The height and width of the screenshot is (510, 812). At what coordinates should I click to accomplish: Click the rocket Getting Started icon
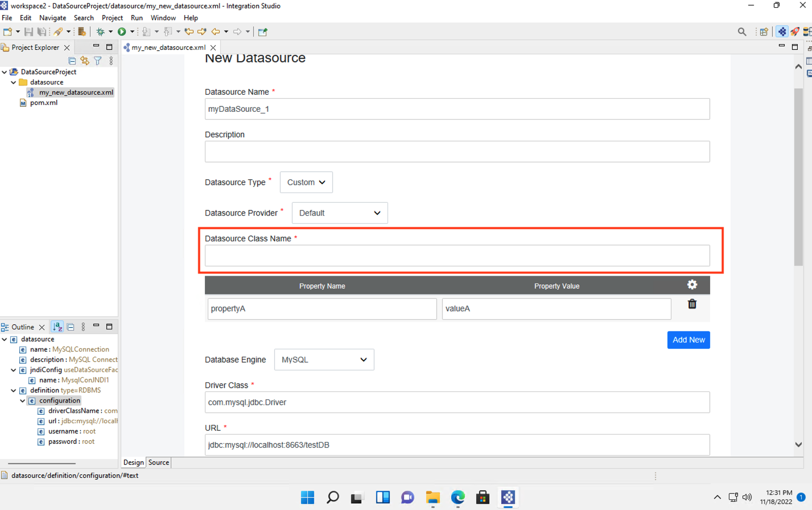tap(795, 31)
